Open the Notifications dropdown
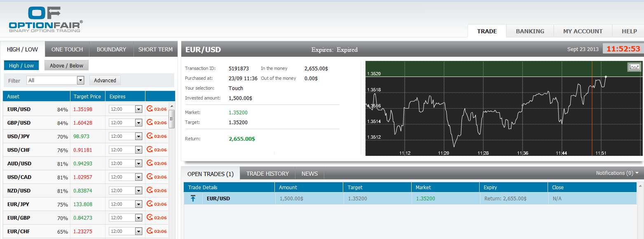This screenshot has width=644, height=239. pos(616,173)
